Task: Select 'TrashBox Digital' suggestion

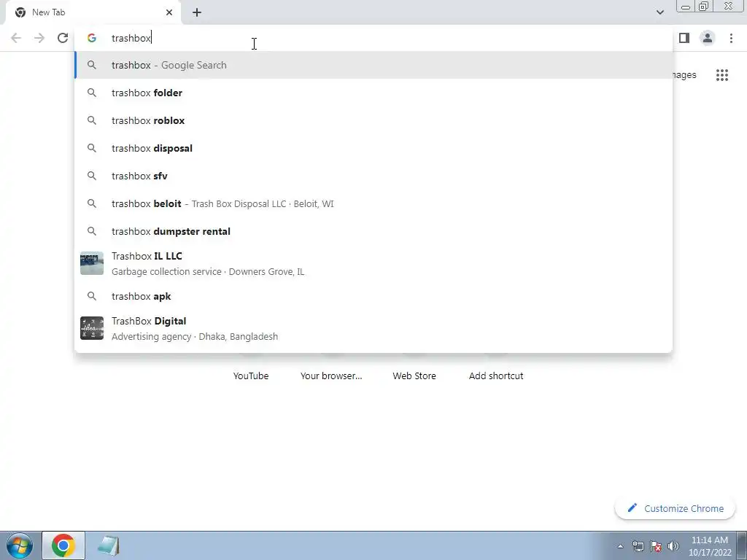Action: point(373,329)
